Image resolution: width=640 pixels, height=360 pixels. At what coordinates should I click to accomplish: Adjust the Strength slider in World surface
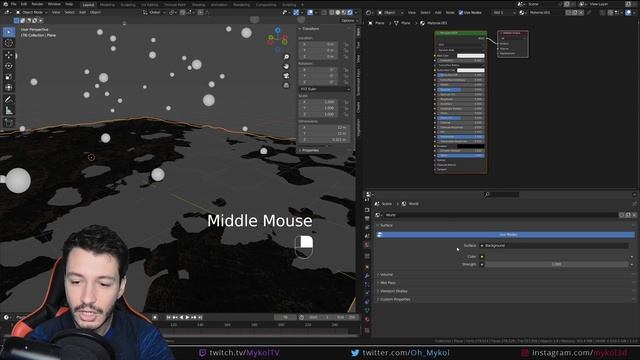[x=556, y=264]
